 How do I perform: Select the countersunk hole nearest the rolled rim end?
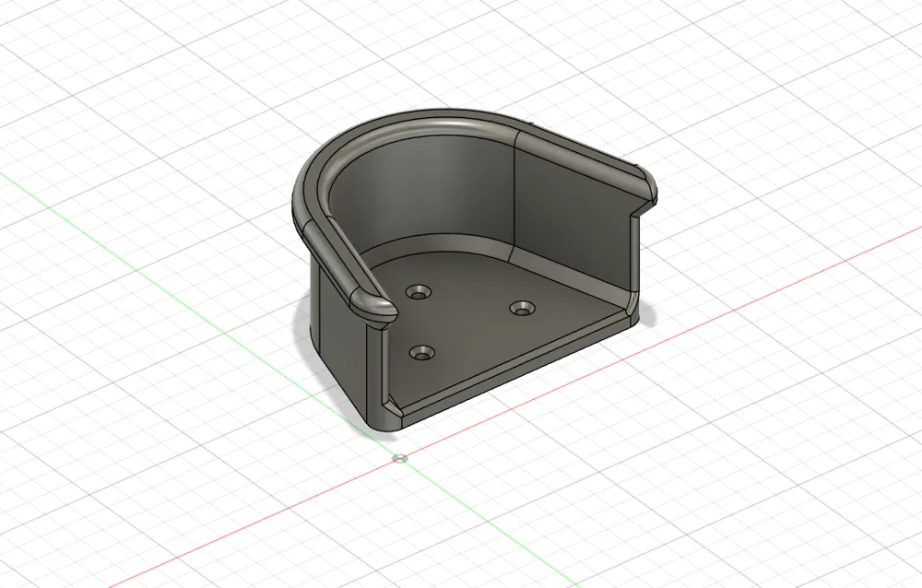[x=419, y=291]
